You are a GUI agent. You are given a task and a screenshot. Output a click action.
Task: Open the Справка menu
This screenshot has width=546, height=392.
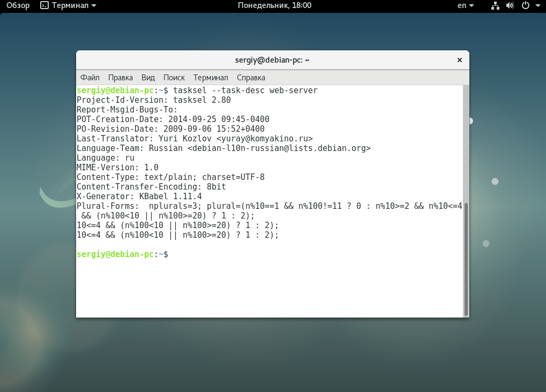coord(251,78)
